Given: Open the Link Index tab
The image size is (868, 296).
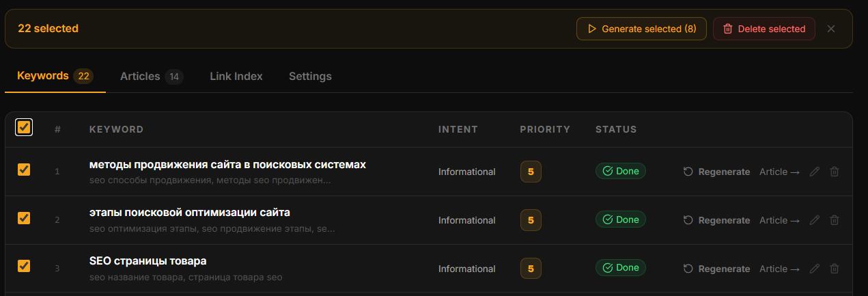Looking at the screenshot, I should pos(236,76).
